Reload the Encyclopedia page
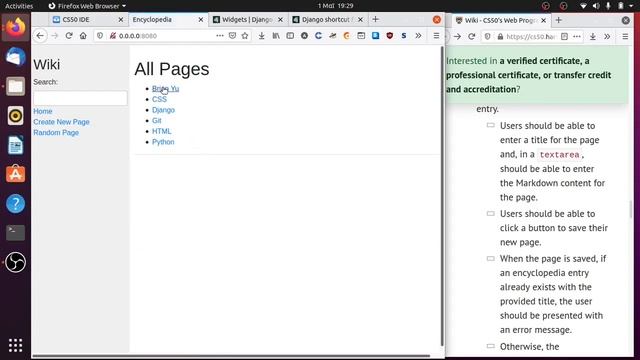Image resolution: width=640 pixels, height=360 pixels. pyautogui.click(x=69, y=36)
